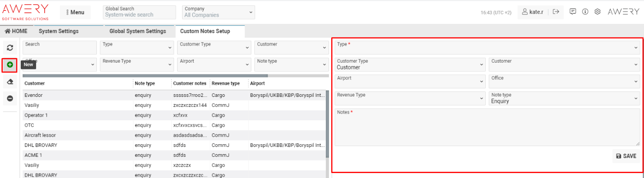Viewport: 644px width, 178px height.
Task: Open the required Type dropdown in form
Action: tap(487, 47)
